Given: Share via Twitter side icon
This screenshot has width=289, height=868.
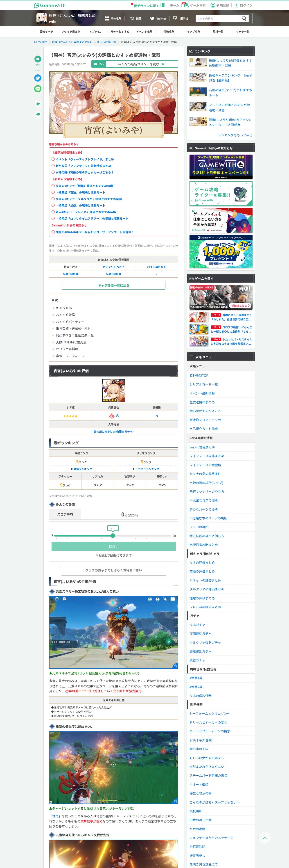Looking at the screenshot, I should tap(38, 78).
